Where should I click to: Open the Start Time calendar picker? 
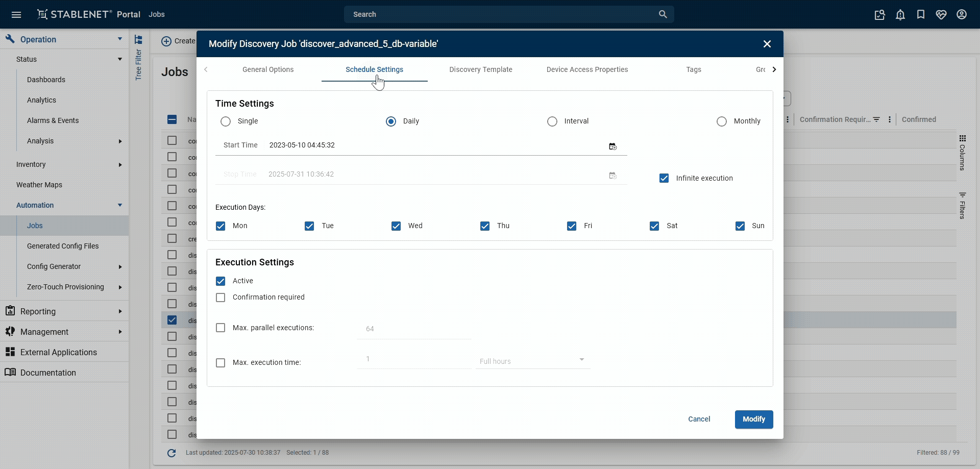pyautogui.click(x=613, y=146)
